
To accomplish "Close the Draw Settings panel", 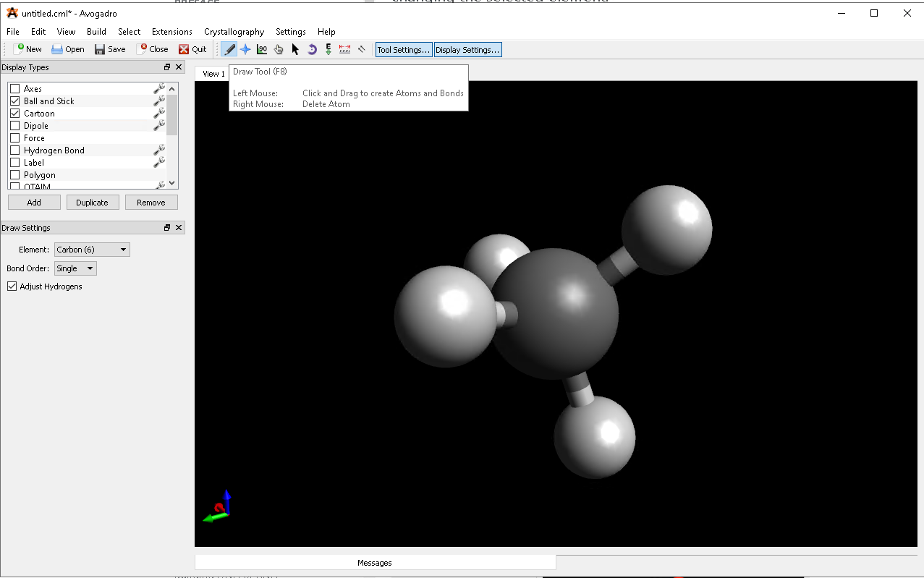I will click(179, 228).
